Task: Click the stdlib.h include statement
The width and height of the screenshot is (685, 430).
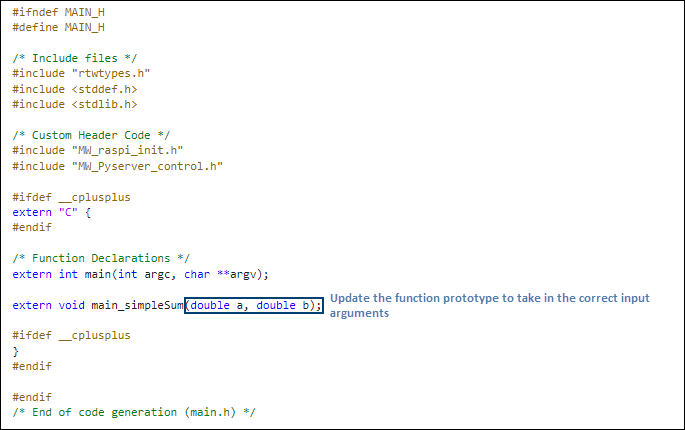Action: pyautogui.click(x=76, y=104)
